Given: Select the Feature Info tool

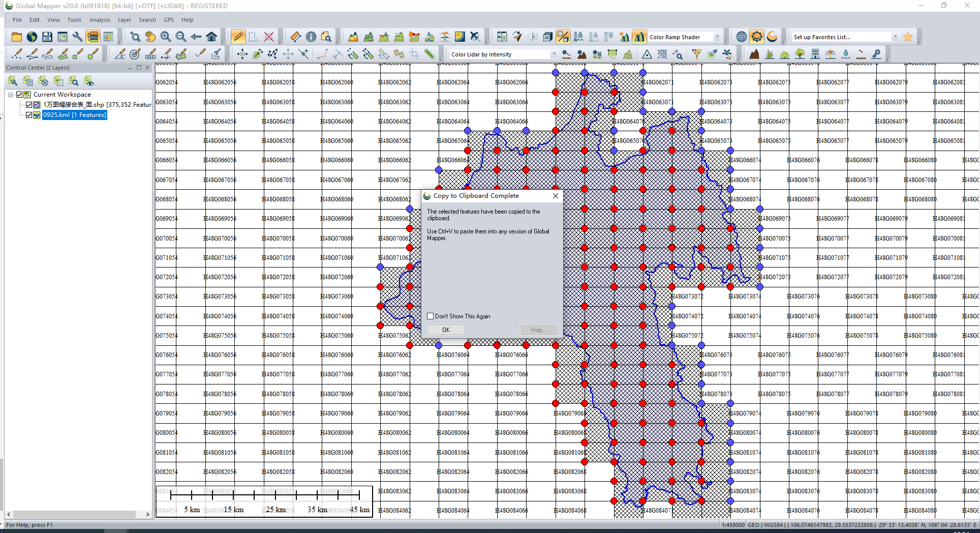Looking at the screenshot, I should [311, 37].
